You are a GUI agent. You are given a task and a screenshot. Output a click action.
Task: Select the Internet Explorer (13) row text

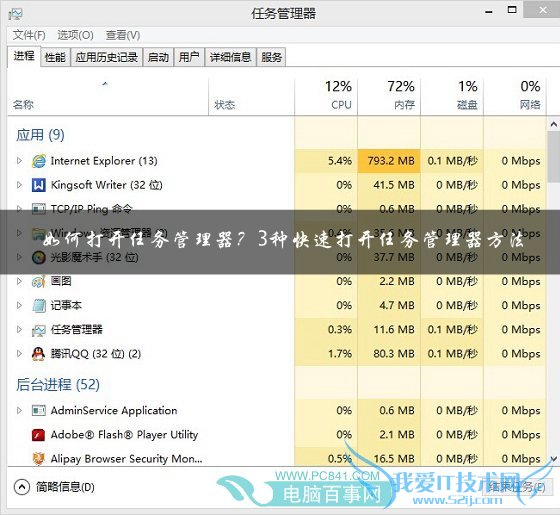pos(104,161)
